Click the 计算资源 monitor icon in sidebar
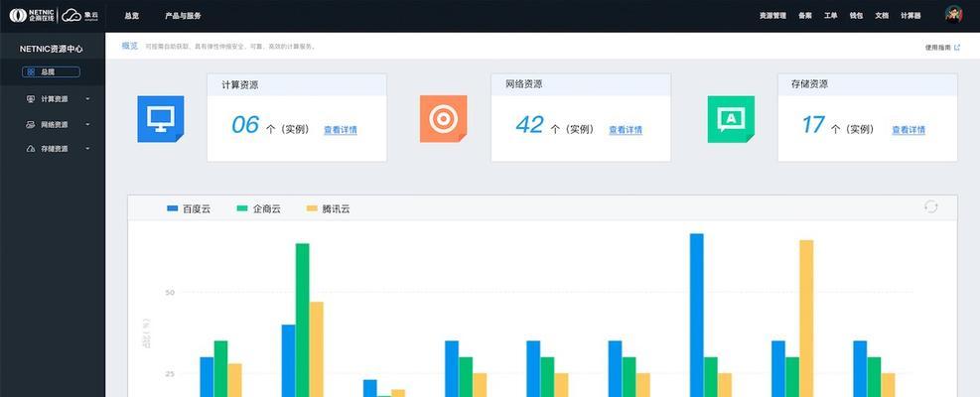Screen dimensions: 980x397 click(30, 99)
